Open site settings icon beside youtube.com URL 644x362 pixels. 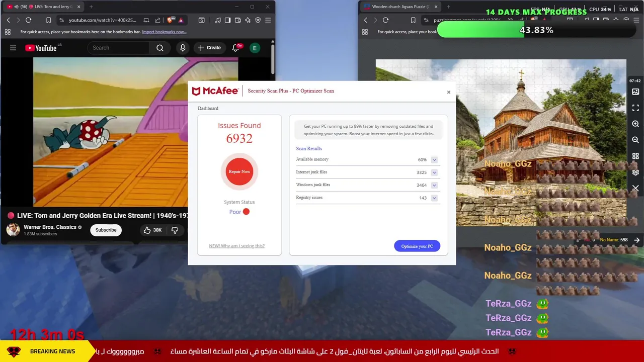[61, 20]
